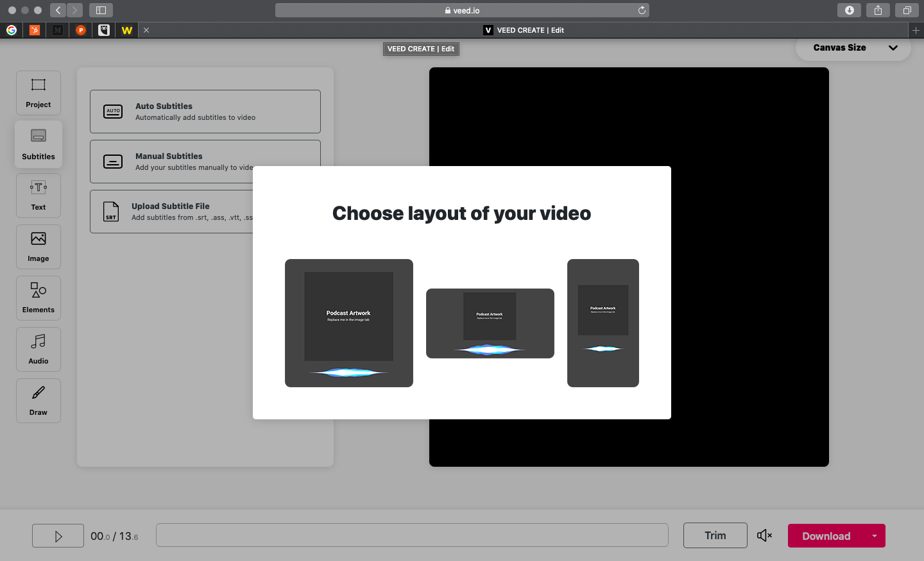Open the Elements shapes panel
Image resolution: width=924 pixels, height=561 pixels.
click(x=38, y=298)
